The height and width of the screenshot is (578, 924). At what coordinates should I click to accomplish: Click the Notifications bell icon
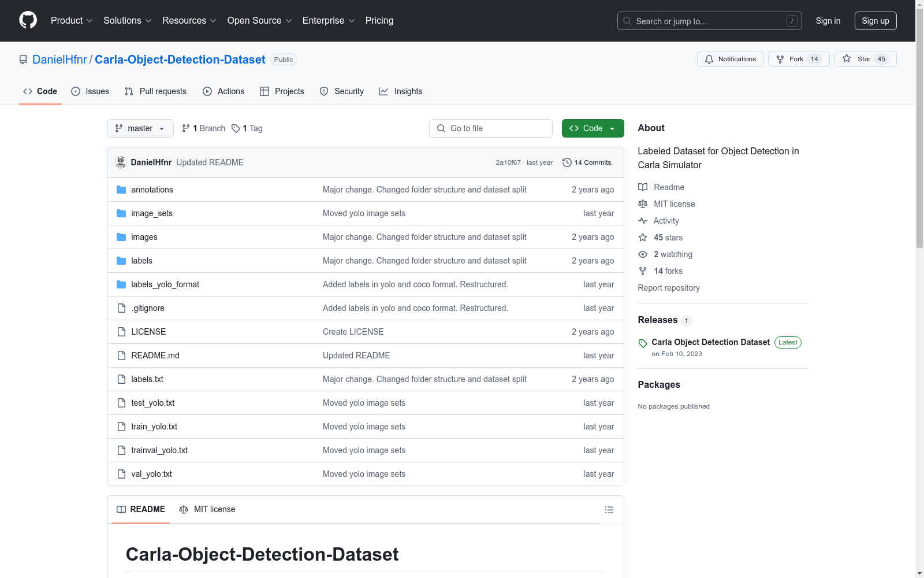coord(709,59)
